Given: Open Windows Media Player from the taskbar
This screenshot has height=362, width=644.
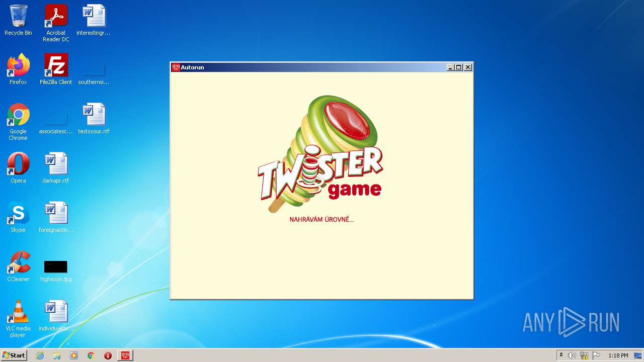Looking at the screenshot, I should click(x=74, y=355).
